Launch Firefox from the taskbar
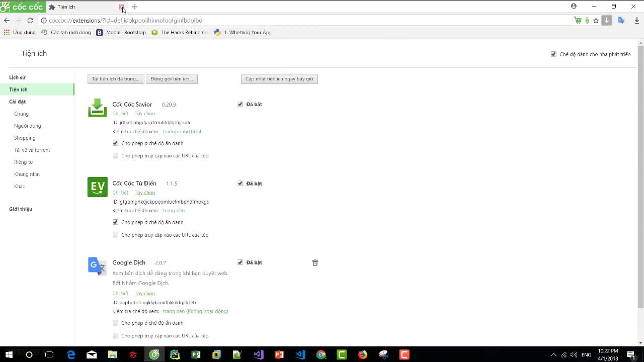This screenshot has height=362, width=644. click(363, 355)
